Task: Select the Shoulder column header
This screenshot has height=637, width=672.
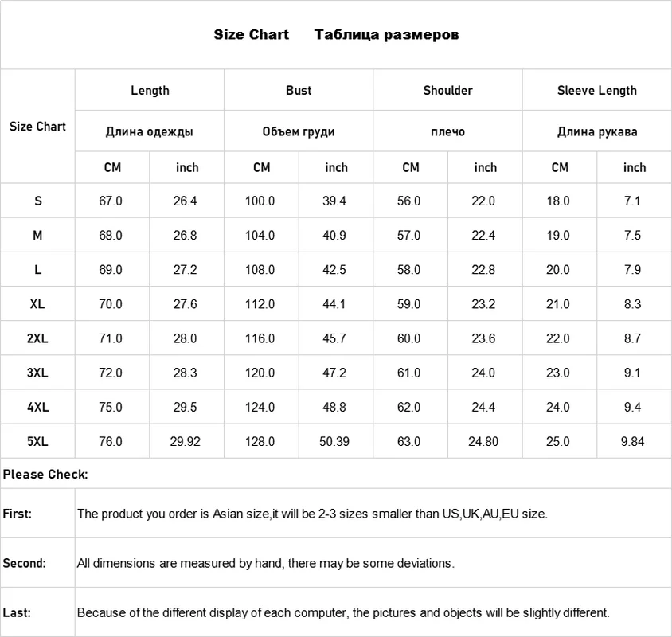Action: [447, 91]
